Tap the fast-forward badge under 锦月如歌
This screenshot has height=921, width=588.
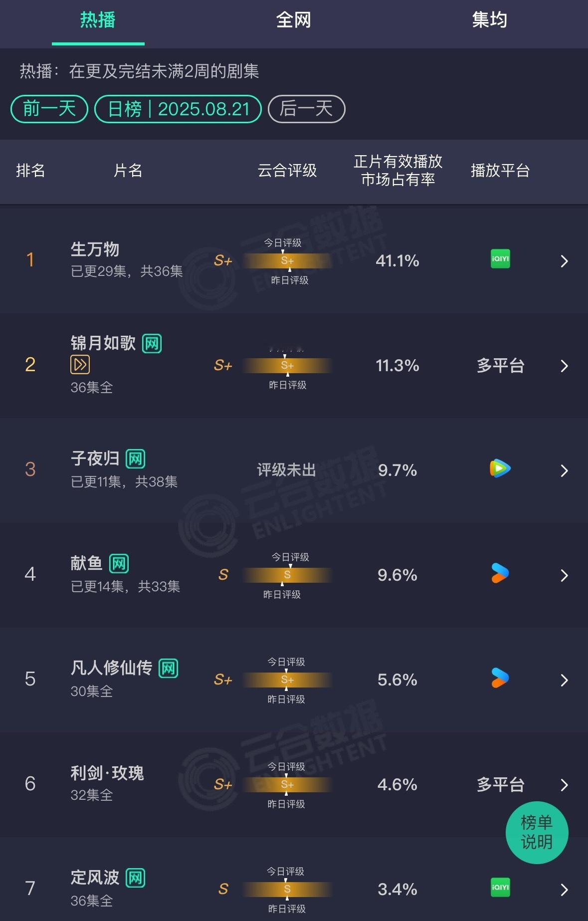click(80, 365)
